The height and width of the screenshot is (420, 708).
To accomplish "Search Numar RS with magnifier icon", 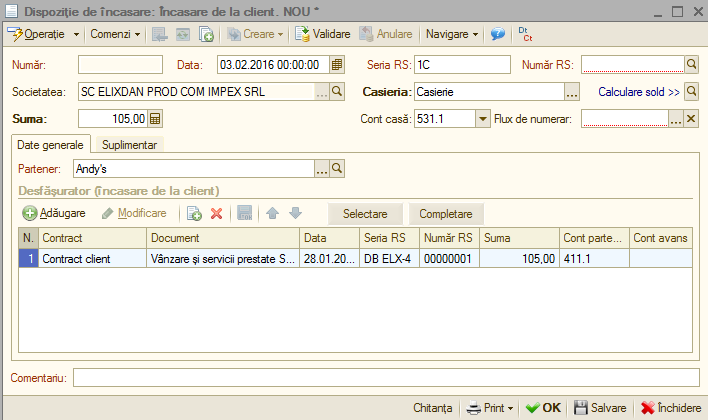I will click(x=691, y=65).
